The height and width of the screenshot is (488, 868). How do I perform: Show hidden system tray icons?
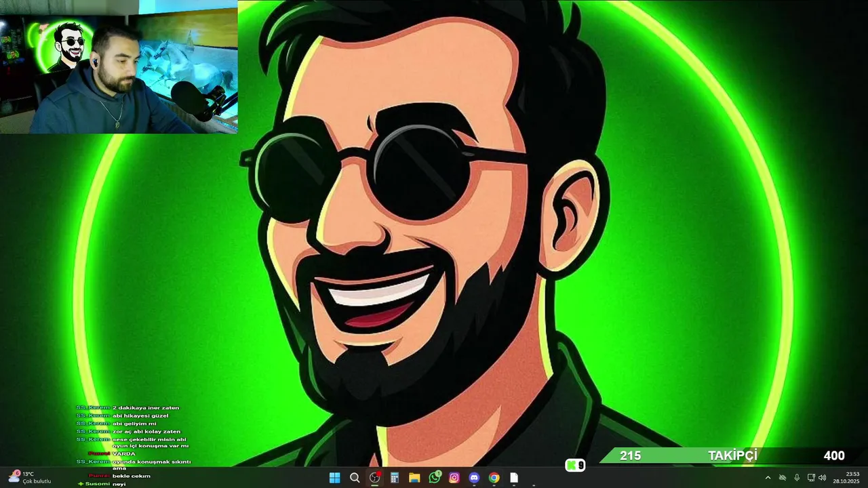point(768,478)
